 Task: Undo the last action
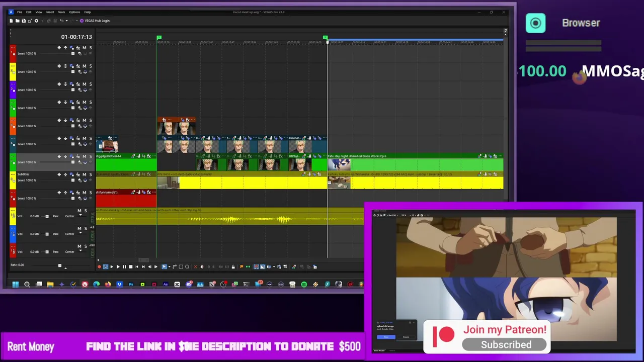tap(61, 21)
